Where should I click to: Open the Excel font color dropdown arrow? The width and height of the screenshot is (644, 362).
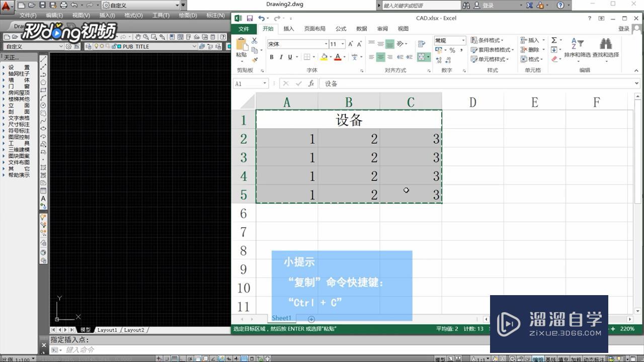(x=345, y=57)
